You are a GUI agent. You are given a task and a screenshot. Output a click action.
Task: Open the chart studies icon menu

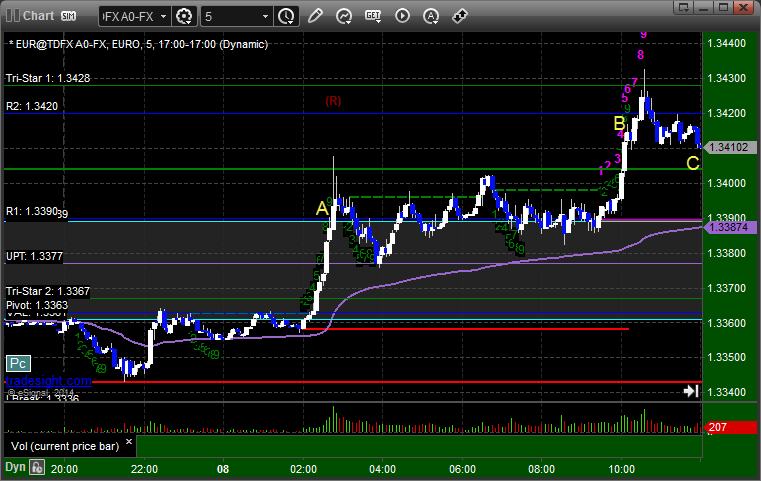point(344,17)
